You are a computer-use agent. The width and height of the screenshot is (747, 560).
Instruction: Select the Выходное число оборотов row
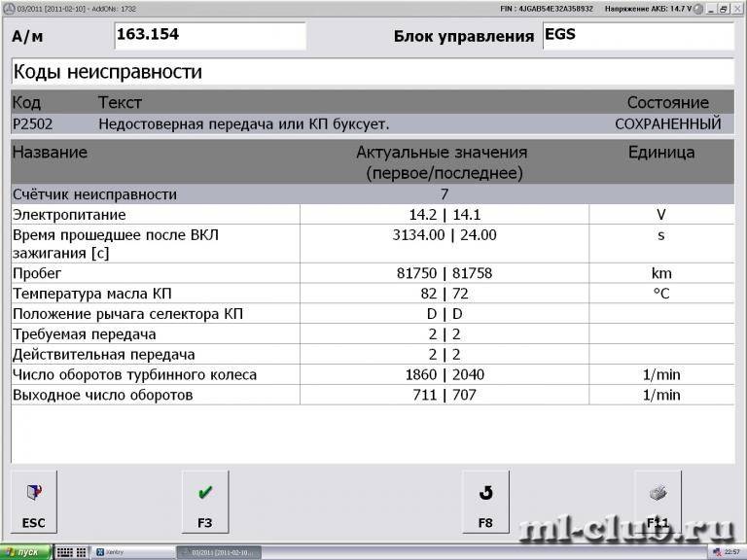point(373,395)
